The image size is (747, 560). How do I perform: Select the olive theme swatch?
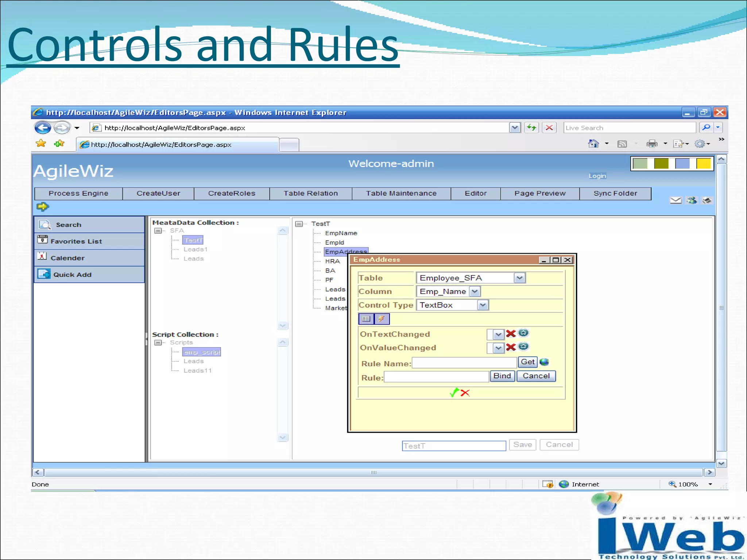[x=661, y=163]
